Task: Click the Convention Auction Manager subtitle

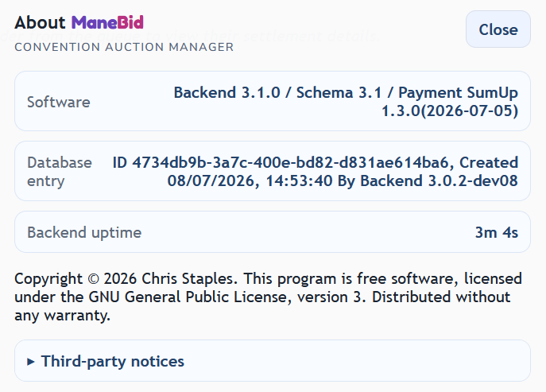Action: pos(124,47)
